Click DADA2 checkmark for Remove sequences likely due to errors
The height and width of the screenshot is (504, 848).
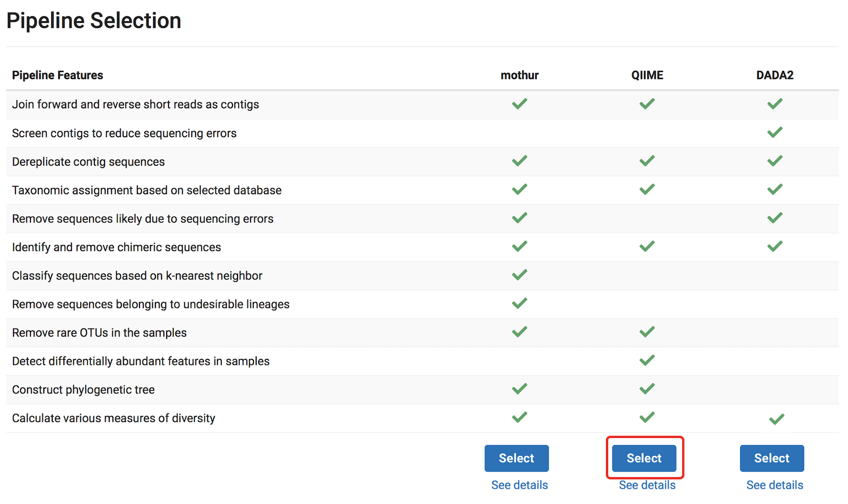tap(775, 217)
